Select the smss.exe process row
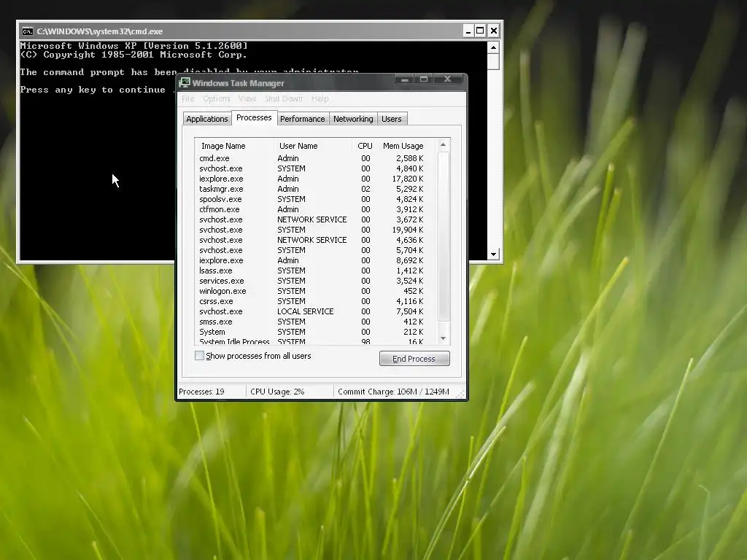 (x=315, y=322)
